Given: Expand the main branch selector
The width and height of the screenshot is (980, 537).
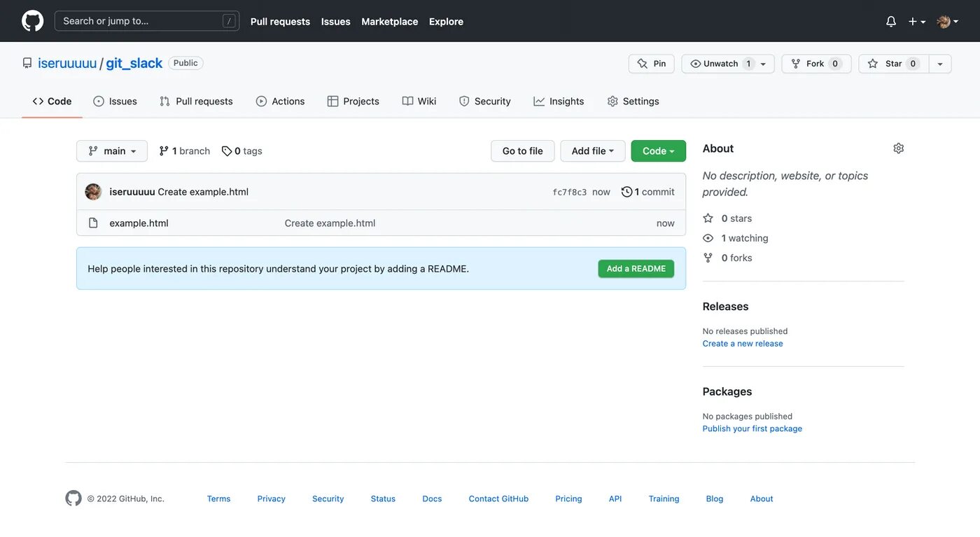Looking at the screenshot, I should pos(112,151).
